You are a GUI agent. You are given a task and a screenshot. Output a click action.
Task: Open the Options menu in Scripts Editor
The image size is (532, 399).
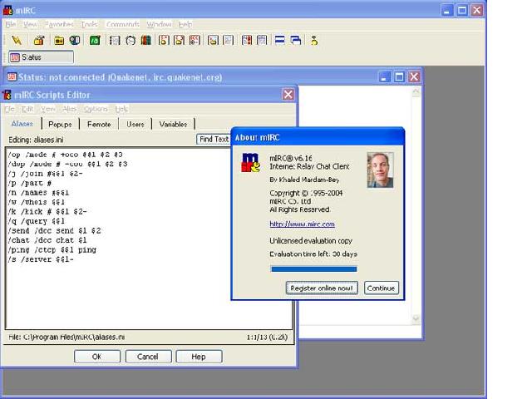pyautogui.click(x=96, y=109)
